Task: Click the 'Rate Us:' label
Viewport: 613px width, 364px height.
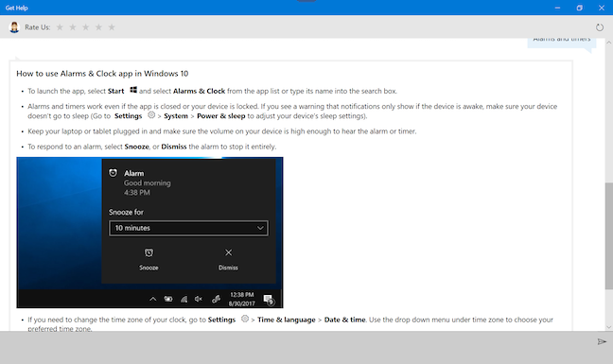Action: point(38,27)
